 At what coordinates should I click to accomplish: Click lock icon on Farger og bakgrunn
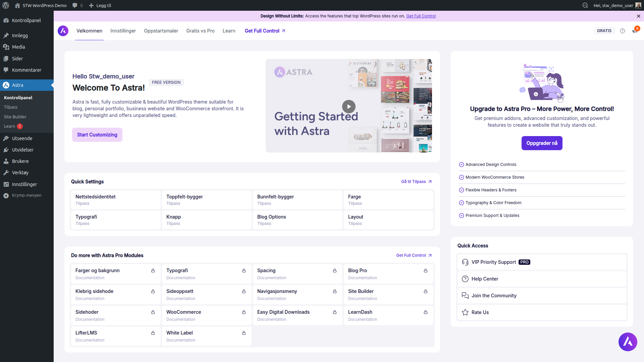point(153,270)
